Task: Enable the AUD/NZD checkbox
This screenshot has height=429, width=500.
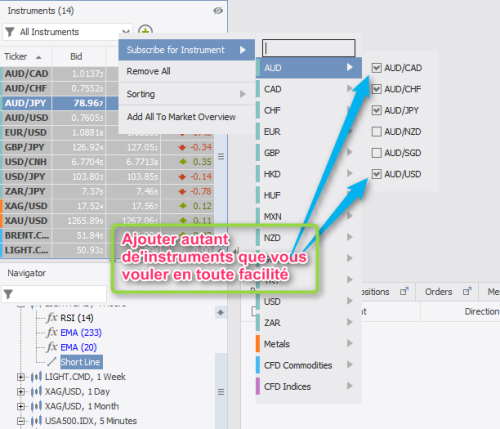Action: (376, 132)
